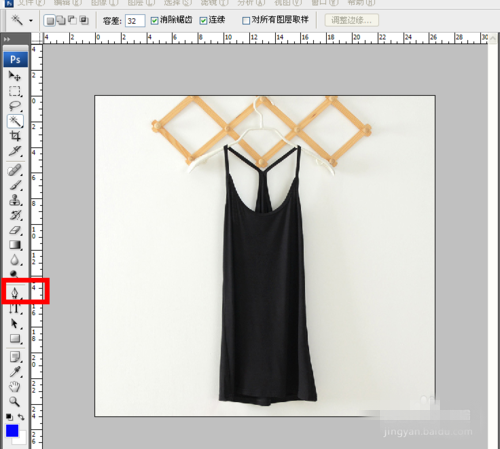The image size is (500, 449).
Task: Click the blue foreground color swatch
Action: pos(12,430)
